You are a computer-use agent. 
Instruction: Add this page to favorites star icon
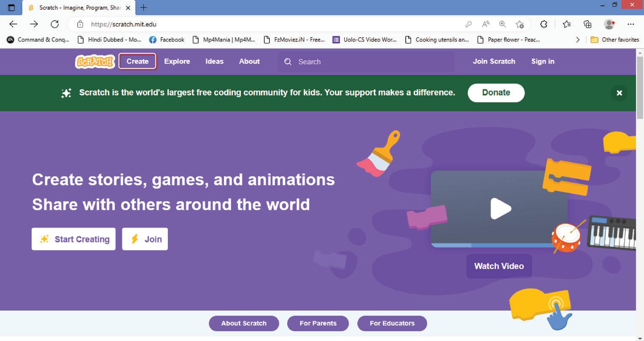(520, 24)
